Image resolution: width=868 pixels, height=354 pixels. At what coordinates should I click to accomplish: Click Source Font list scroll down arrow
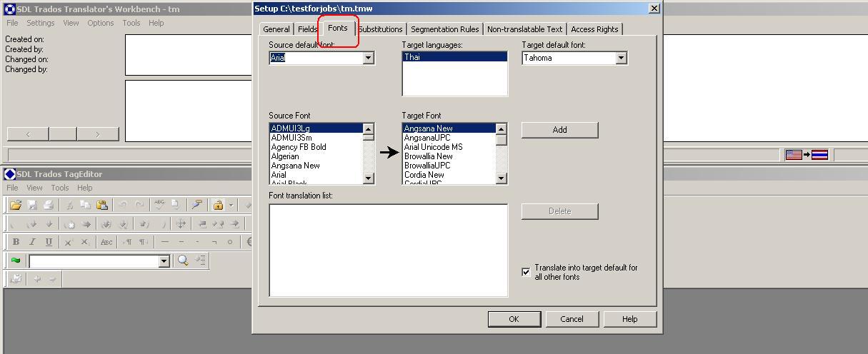click(x=369, y=178)
